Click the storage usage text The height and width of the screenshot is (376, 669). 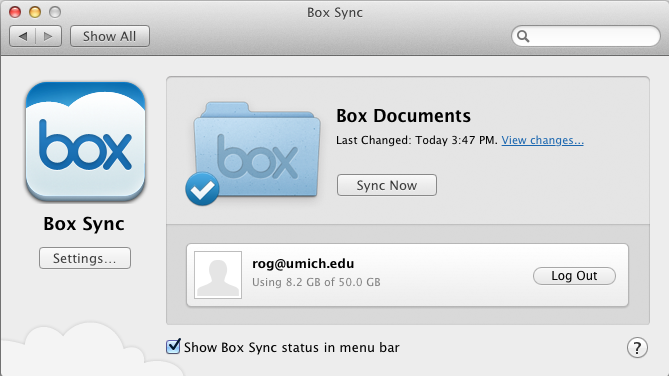click(316, 282)
